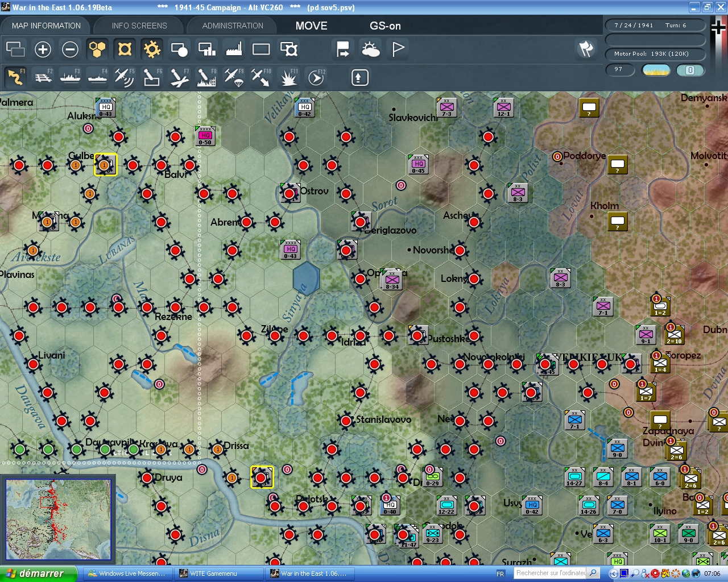Select the HQ 0-42 counter near Usvyaty

click(532, 505)
